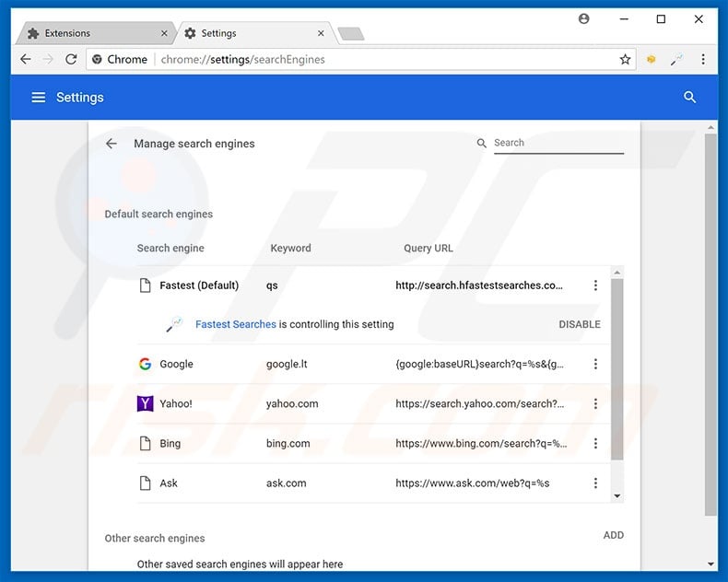This screenshot has width=728, height=582.
Task: Open the Fastest Searches extension link
Action: click(x=235, y=324)
